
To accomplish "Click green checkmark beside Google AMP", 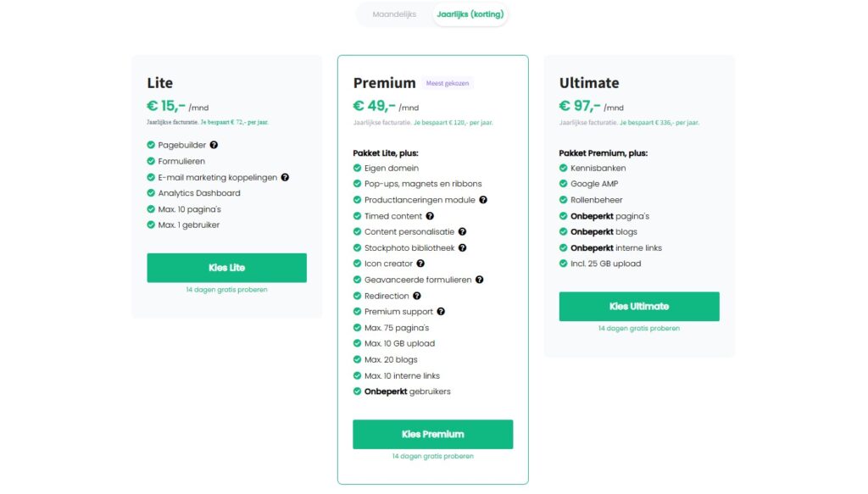I will 563,184.
